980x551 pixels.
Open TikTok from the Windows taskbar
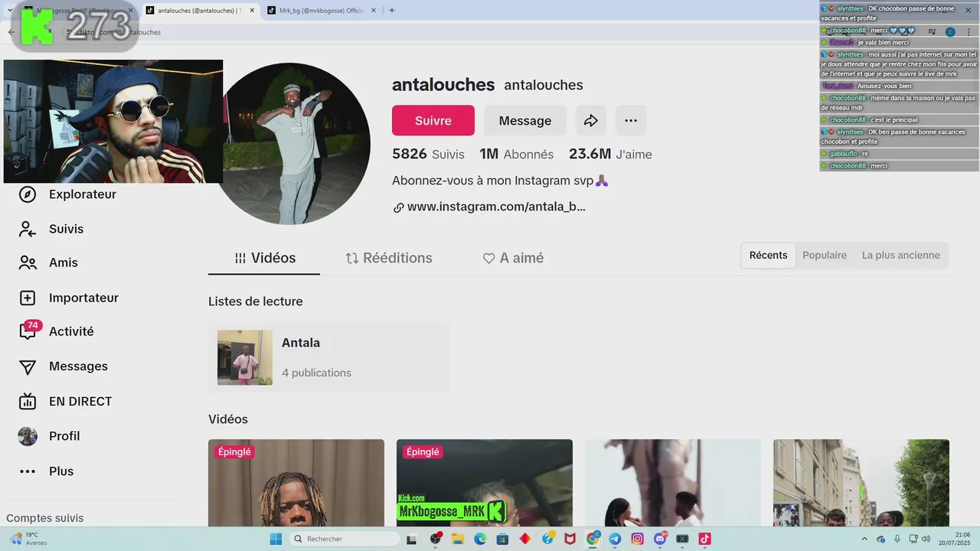[704, 539]
